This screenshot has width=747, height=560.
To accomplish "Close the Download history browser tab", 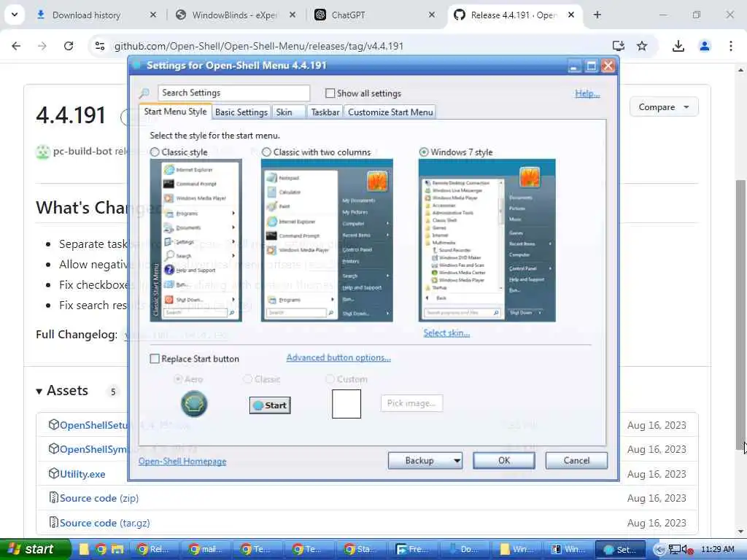I will click(x=153, y=15).
